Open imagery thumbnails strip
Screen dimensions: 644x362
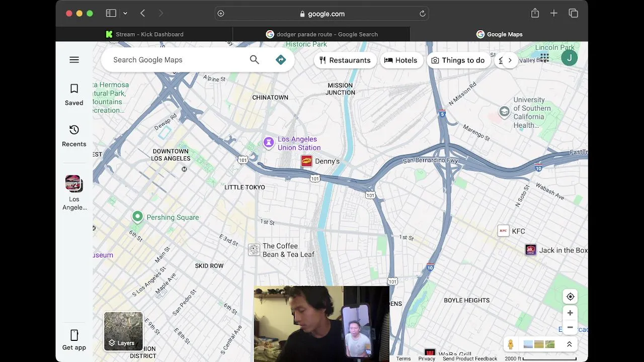click(539, 344)
